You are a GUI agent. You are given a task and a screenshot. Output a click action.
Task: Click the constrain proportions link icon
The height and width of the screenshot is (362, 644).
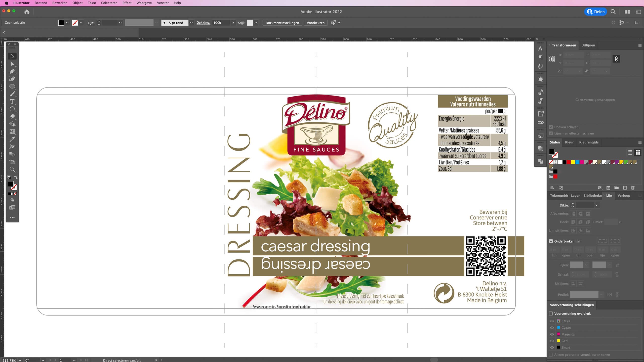616,59
